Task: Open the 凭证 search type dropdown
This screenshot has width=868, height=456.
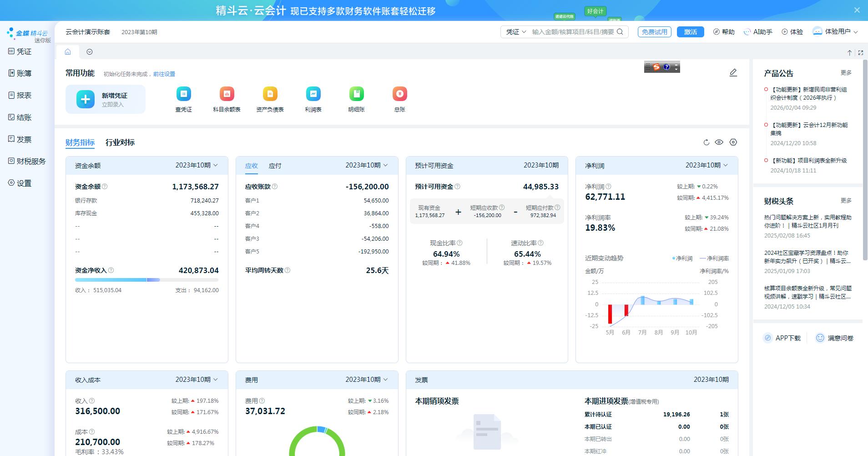Action: point(516,32)
